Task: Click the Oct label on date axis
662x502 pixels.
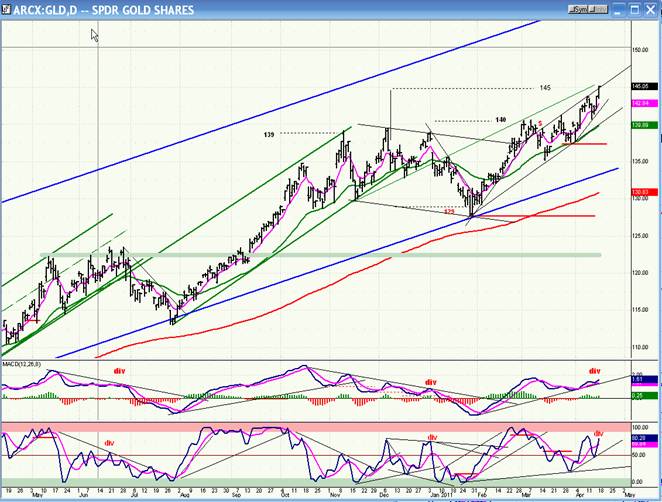Action: click(285, 495)
